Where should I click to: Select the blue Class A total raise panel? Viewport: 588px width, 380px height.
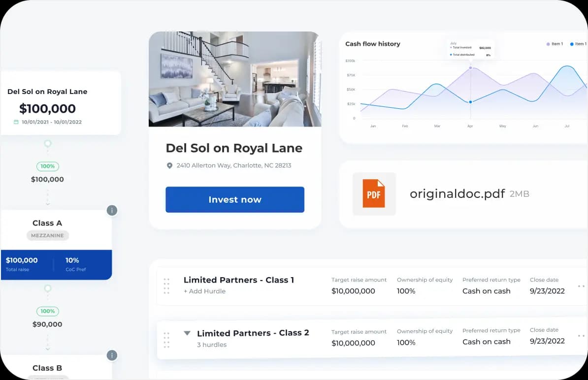pos(56,264)
